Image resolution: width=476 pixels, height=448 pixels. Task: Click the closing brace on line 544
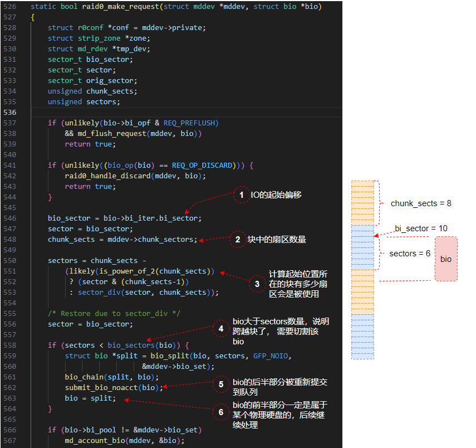(50, 197)
